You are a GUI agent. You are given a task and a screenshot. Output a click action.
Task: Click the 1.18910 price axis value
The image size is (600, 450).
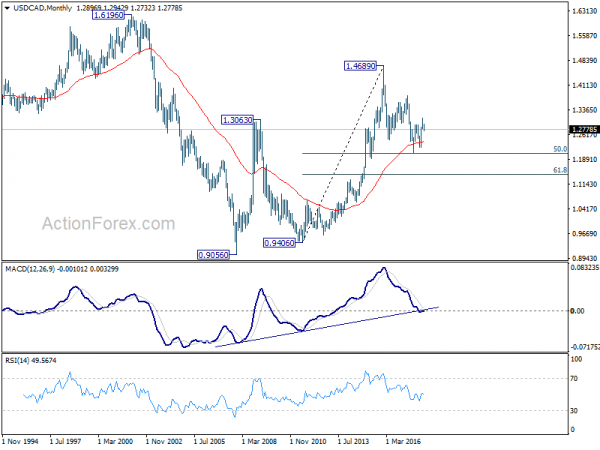point(584,160)
